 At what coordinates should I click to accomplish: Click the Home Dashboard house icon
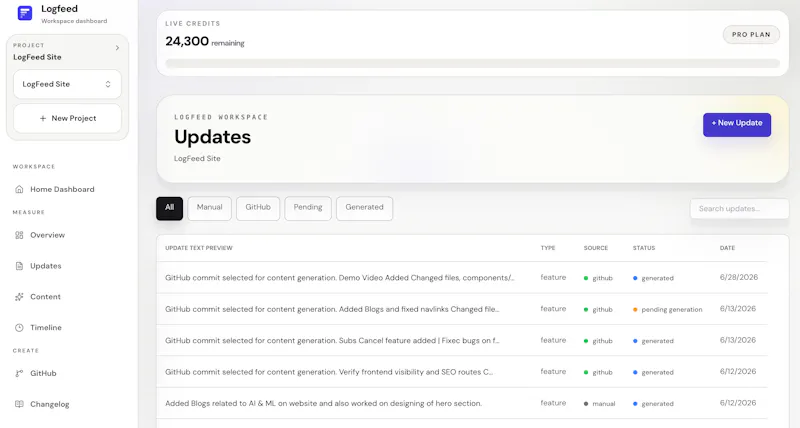19,189
